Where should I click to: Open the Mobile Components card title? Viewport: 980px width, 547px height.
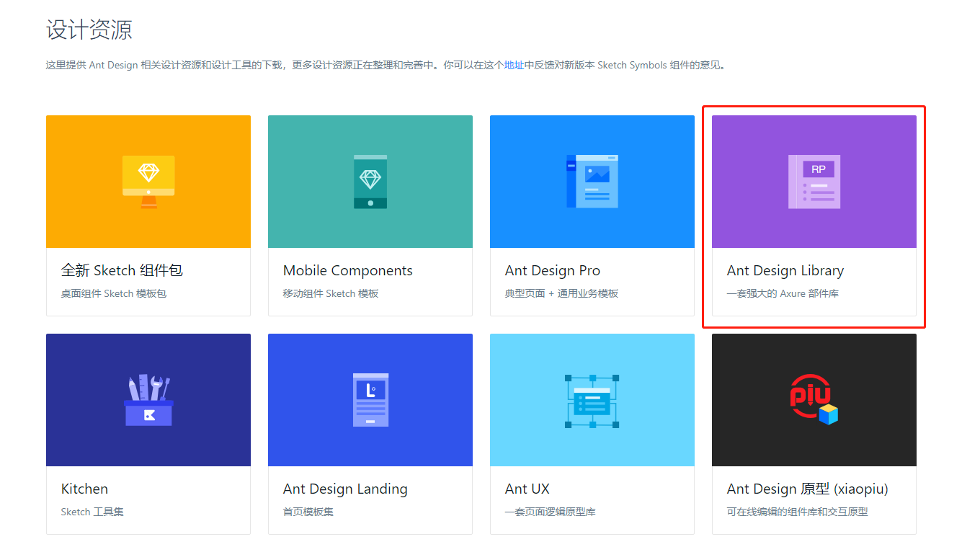tap(348, 270)
